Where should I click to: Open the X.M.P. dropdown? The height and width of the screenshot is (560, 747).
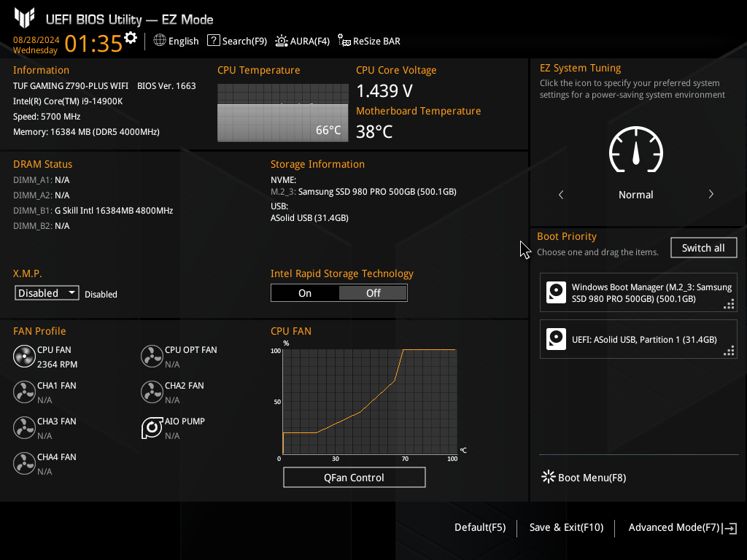coord(47,293)
